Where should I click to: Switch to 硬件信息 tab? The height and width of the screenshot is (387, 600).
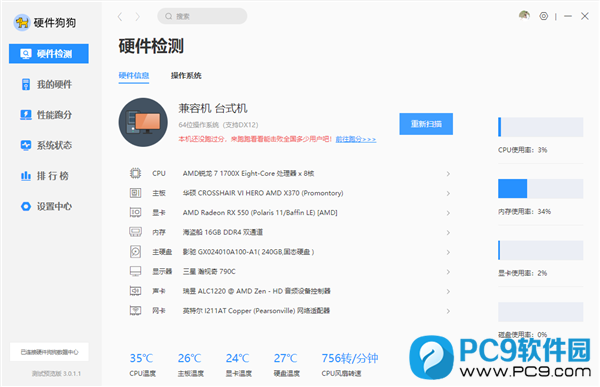[x=134, y=75]
